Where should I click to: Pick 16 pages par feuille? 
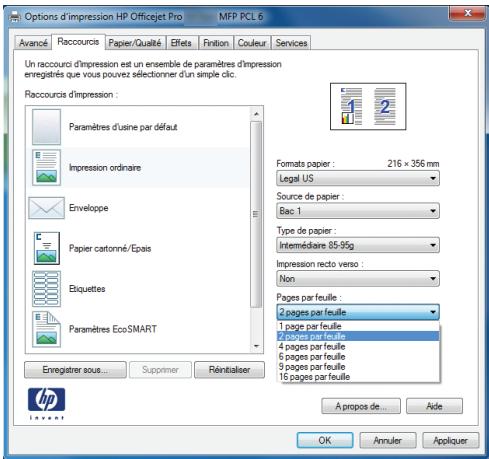pyautogui.click(x=358, y=377)
